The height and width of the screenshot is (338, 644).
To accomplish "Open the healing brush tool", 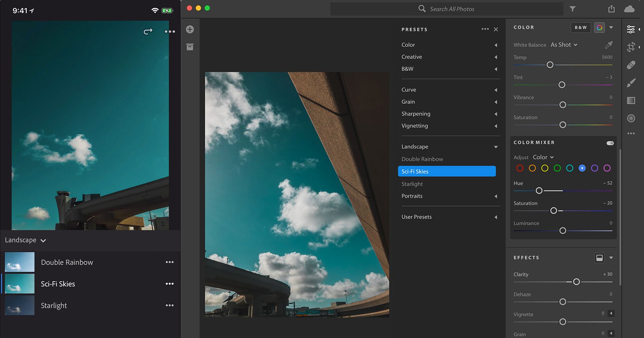I will click(x=631, y=65).
